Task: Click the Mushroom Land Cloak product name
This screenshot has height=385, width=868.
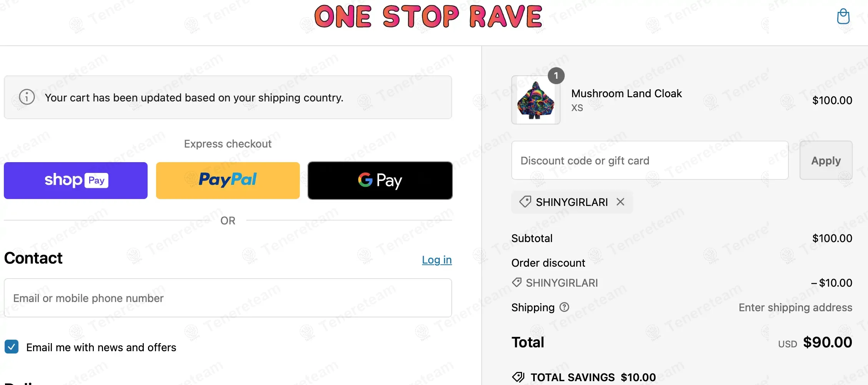Action: (x=626, y=93)
